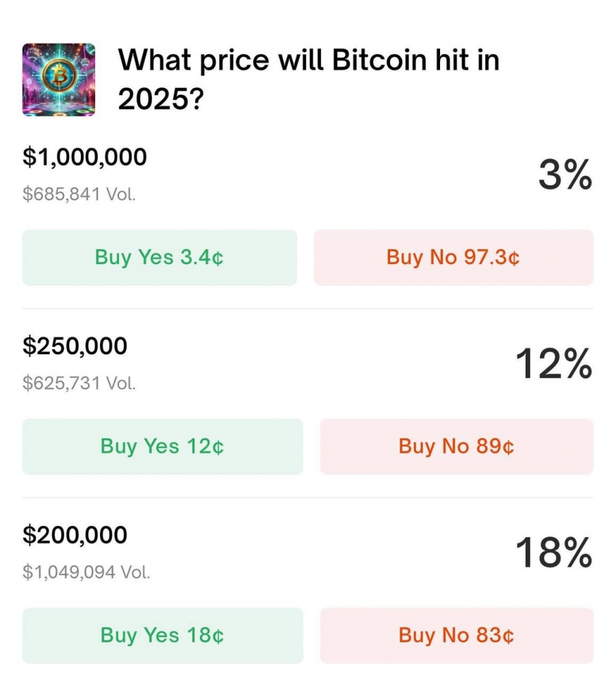
Task: Click the 18% probability figure
Action: pos(554,552)
